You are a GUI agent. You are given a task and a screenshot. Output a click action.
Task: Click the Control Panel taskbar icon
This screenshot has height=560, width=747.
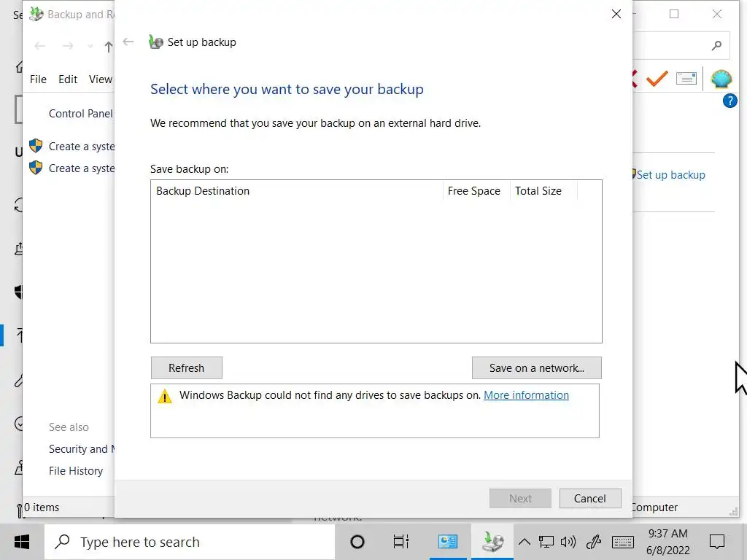coord(448,542)
